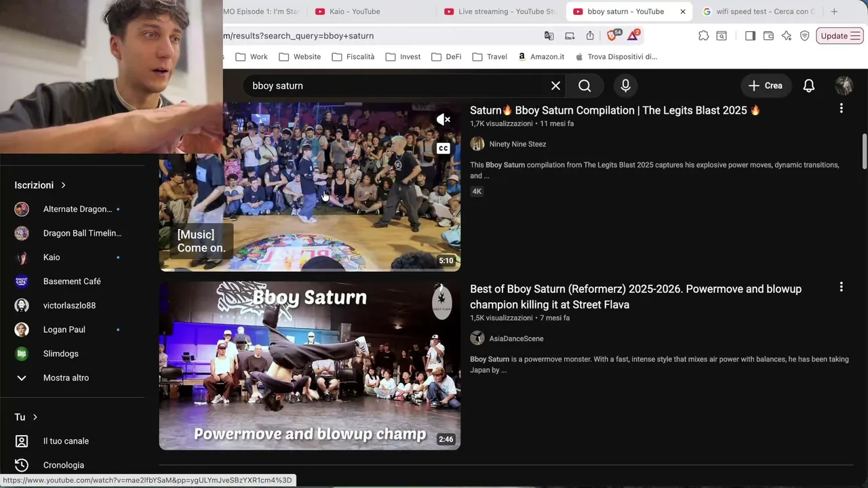The width and height of the screenshot is (868, 488).
Task: Open a new browser tab
Action: (834, 12)
